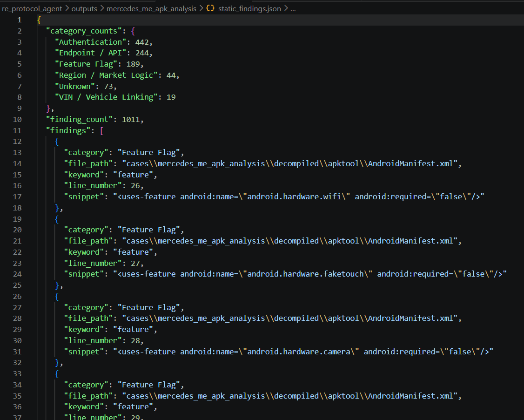Click "keyword": "feature" on line 15

[x=108, y=175]
